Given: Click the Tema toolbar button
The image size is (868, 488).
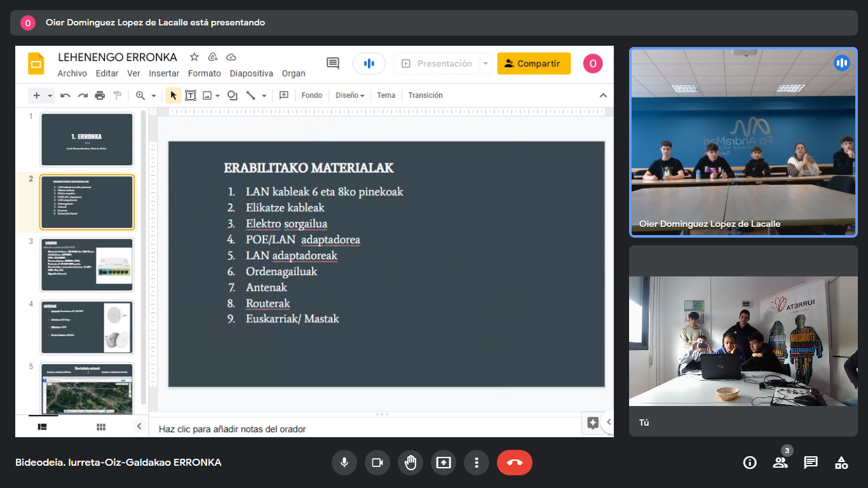Looking at the screenshot, I should 386,95.
